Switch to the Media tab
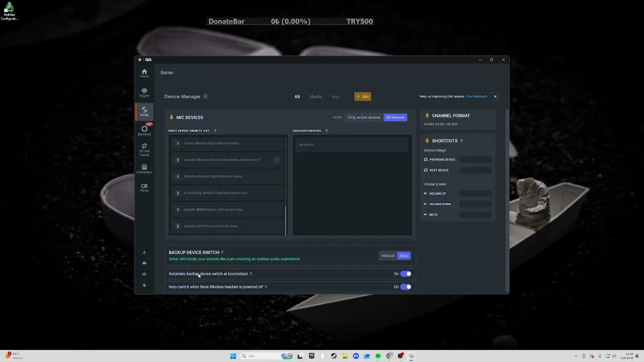This screenshot has width=644, height=362. [315, 97]
